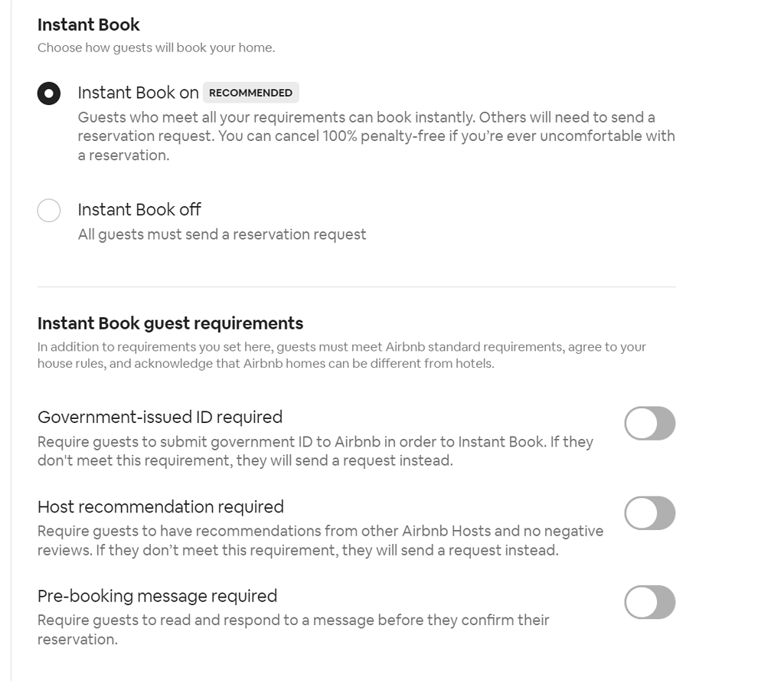Viewport: 784px width, 681px height.
Task: Click the Airbnb standard requirements description
Action: 342,355
